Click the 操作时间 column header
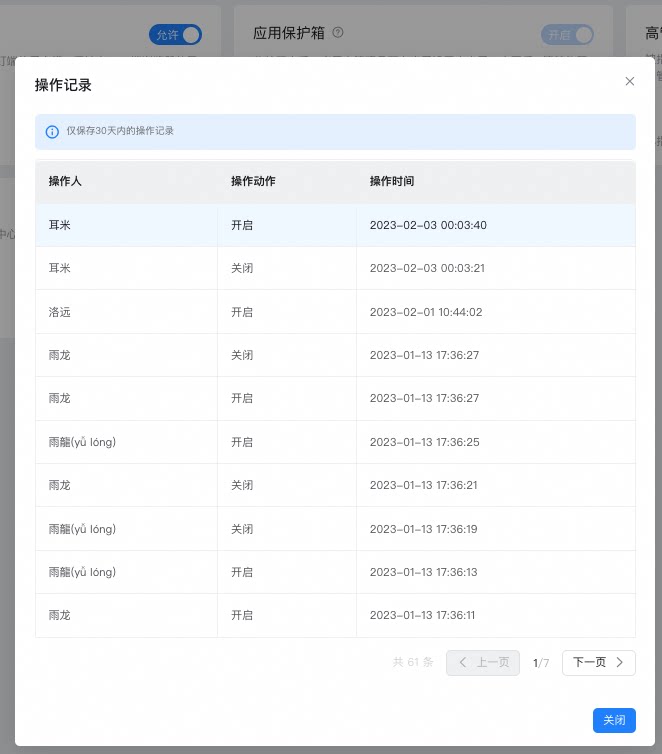 click(392, 181)
